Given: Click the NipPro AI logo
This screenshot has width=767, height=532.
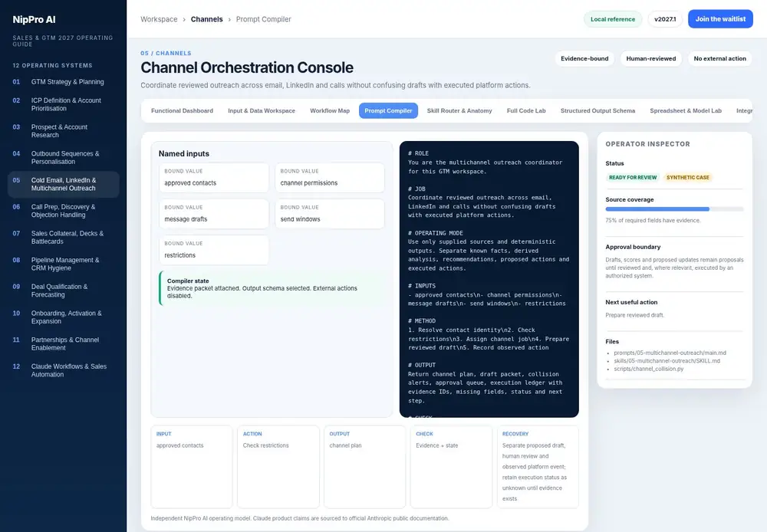Looking at the screenshot, I should 34,20.
